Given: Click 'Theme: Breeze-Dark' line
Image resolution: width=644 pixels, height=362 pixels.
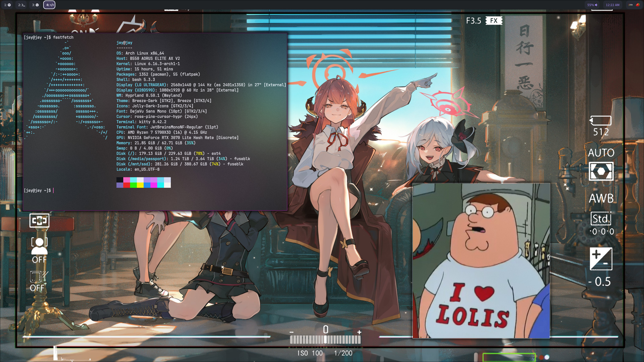Looking at the screenshot, I should coord(164,101).
